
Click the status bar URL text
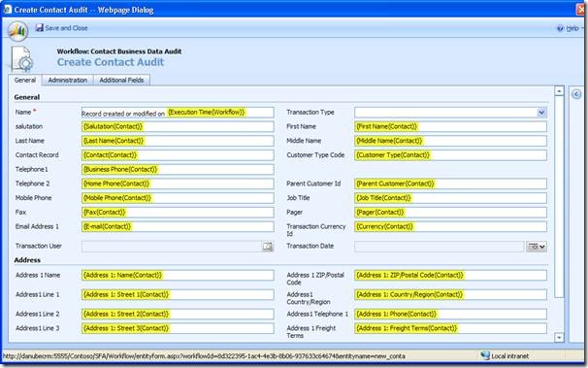(204, 356)
